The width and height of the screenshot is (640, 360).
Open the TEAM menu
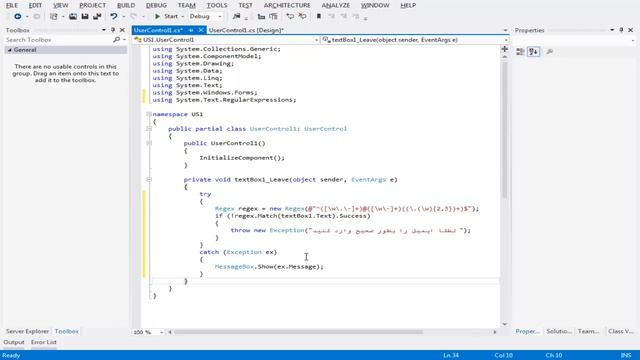187,5
